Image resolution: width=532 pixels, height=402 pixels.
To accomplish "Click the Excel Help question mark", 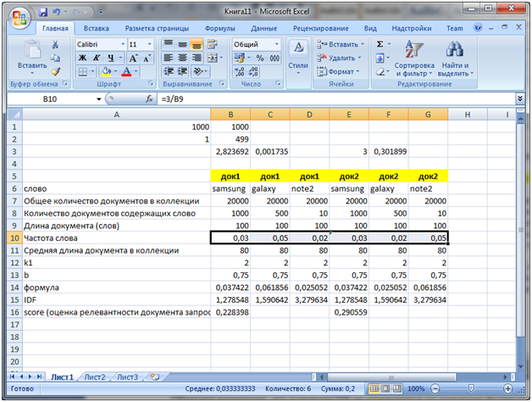I will point(478,27).
